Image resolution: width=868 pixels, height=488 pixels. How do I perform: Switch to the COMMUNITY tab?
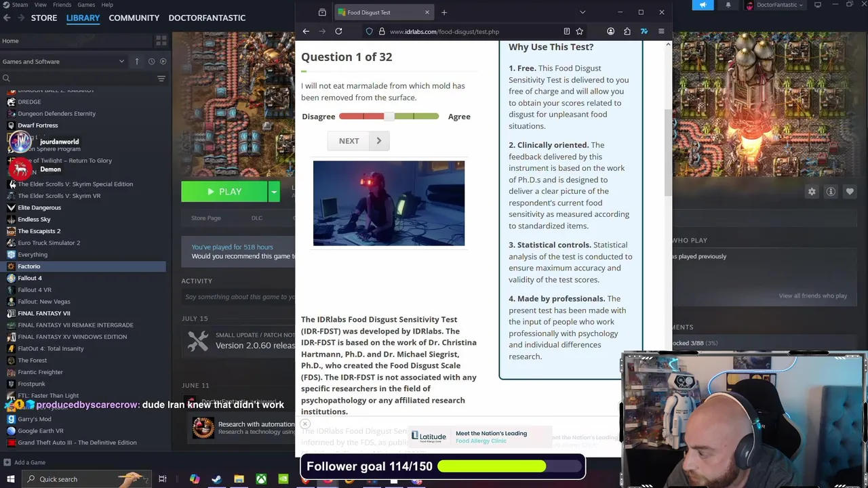(134, 18)
